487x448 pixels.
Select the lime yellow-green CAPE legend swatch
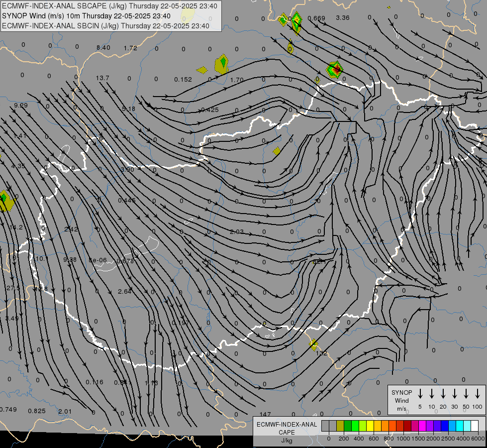(x=363, y=426)
